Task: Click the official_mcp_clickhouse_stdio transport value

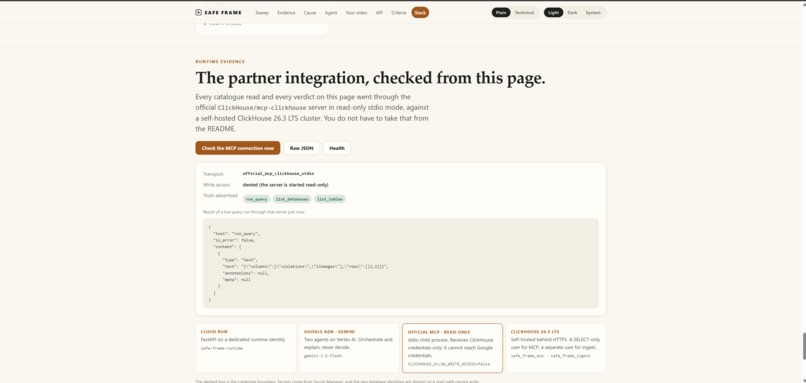Action: (278, 174)
